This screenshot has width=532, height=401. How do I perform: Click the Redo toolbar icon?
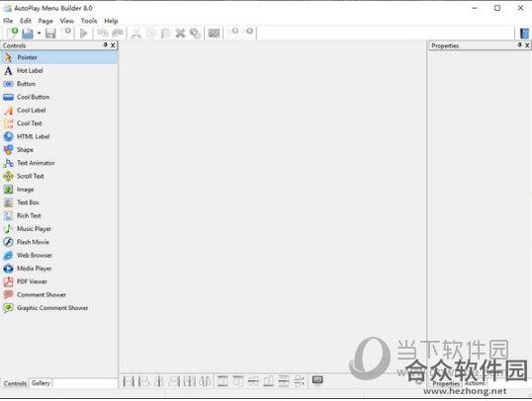click(118, 34)
